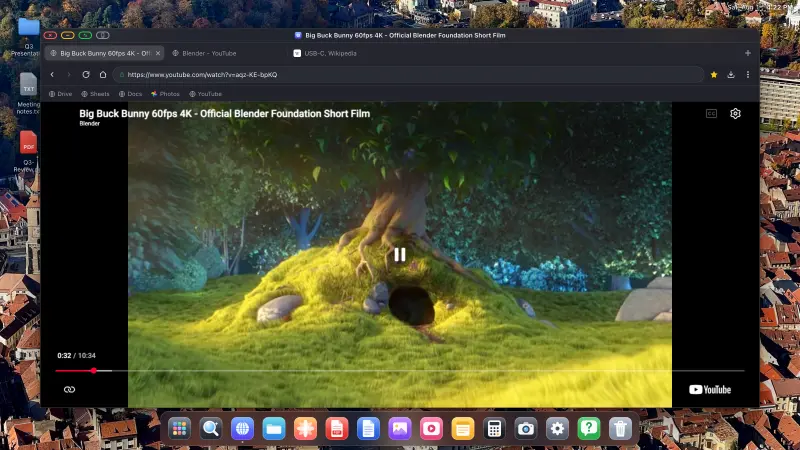Close the Big Buck Bunny tab
The height and width of the screenshot is (450, 800).
158,53
